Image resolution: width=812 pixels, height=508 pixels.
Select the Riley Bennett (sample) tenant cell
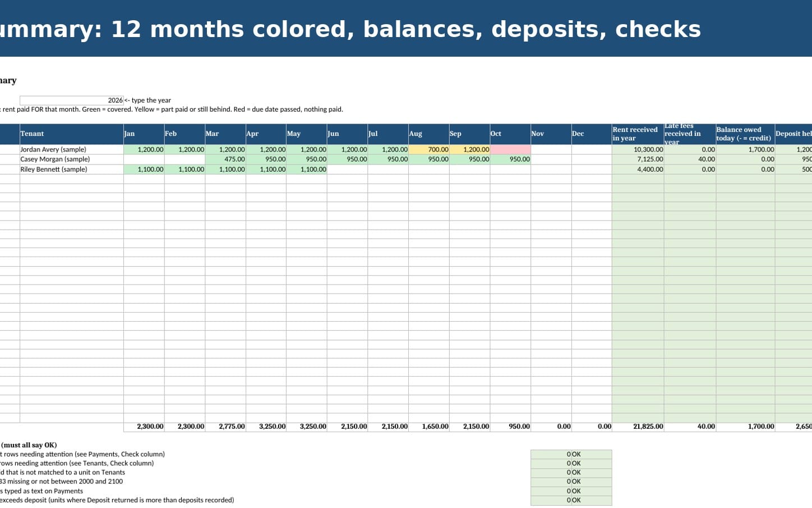coord(72,170)
